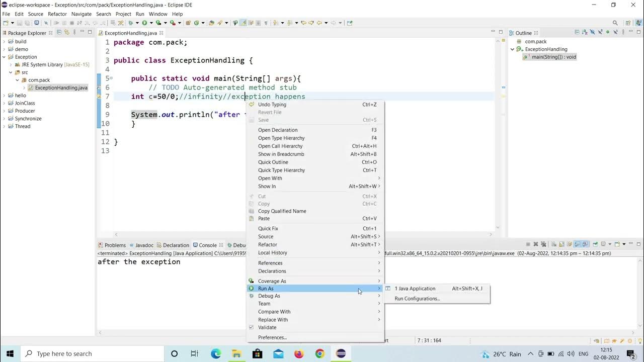Viewport: 644px width, 362px height.
Task: Click the Open Perspective icon
Action: click(628, 23)
